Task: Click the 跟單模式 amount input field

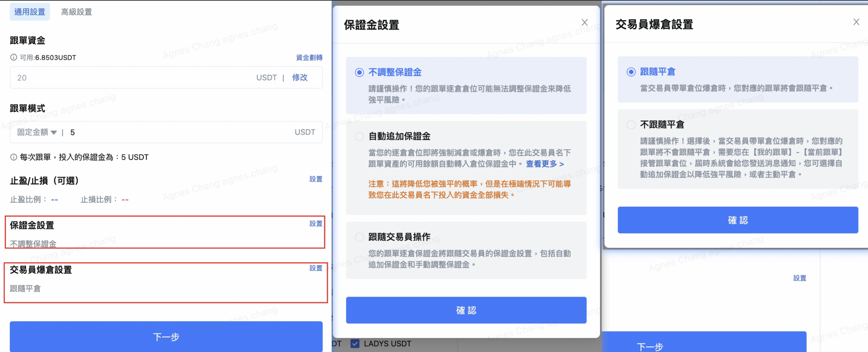Action: pyautogui.click(x=179, y=132)
